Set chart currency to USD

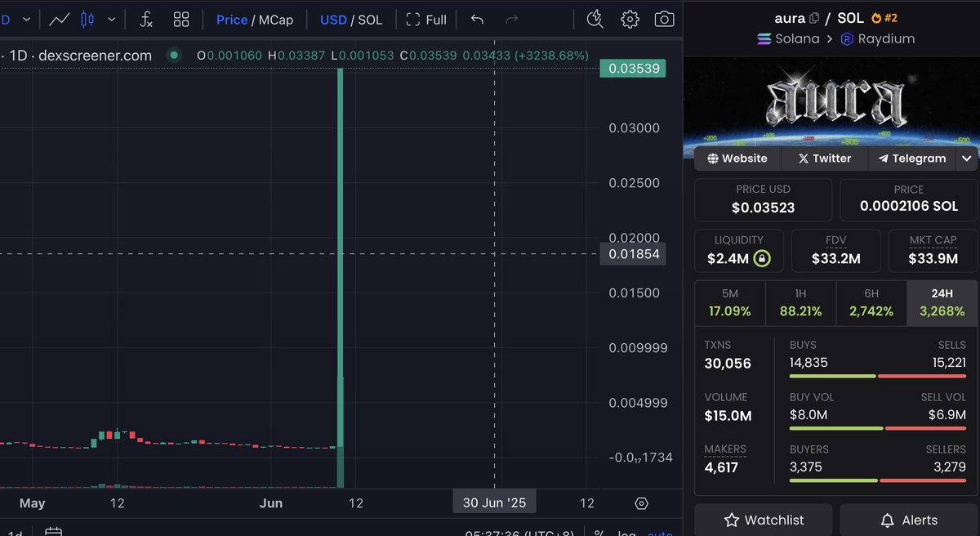pos(333,20)
